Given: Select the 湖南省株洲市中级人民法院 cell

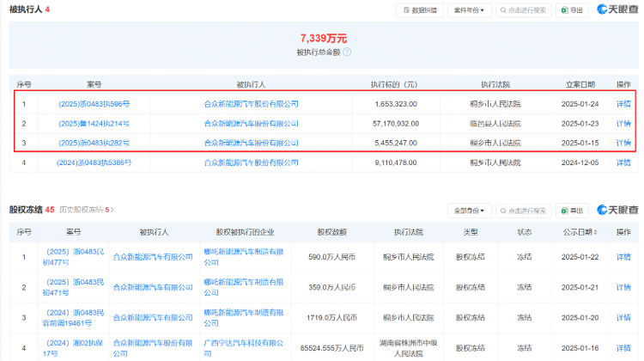Looking at the screenshot, I should point(408,348).
